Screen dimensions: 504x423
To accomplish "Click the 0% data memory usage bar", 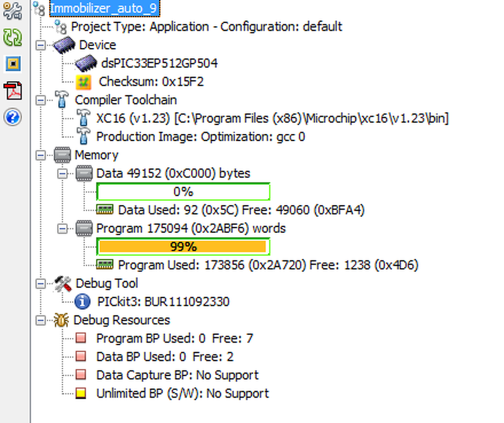I will pos(183,192).
